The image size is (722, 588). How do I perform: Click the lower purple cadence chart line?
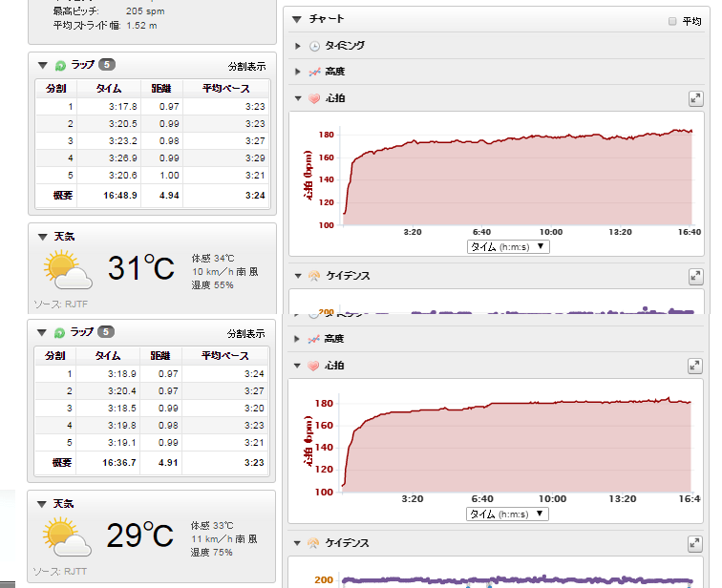tap(516, 580)
